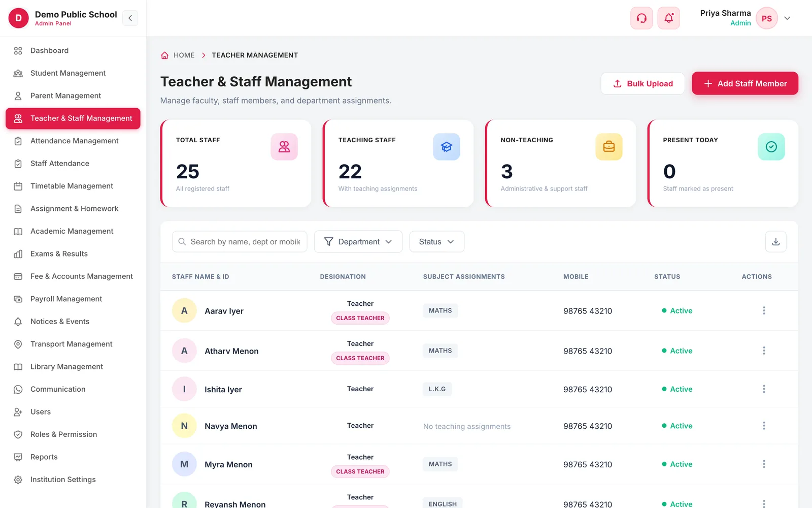Click the Non-Teaching briefcase icon
Viewport: 812px width, 508px height.
tap(609, 147)
